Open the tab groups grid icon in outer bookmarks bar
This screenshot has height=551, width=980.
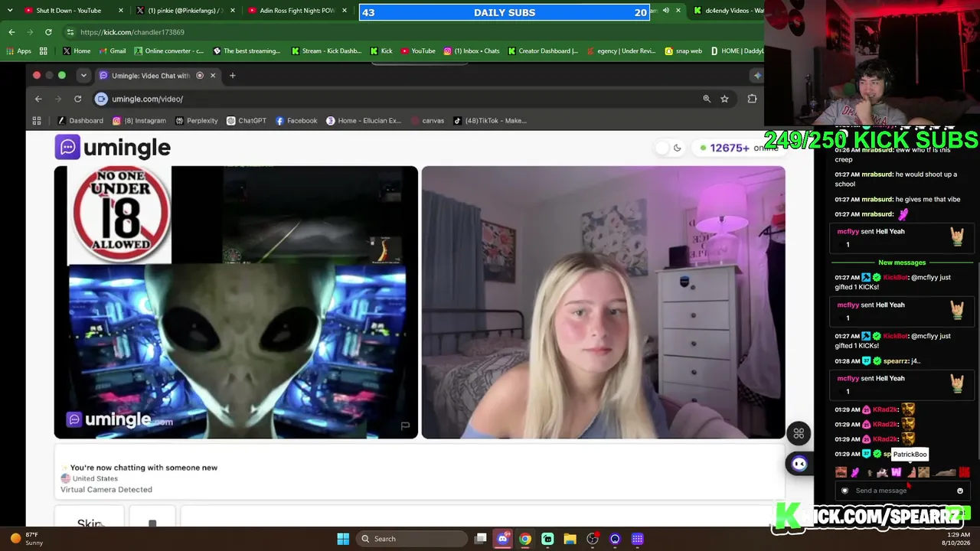tap(44, 51)
